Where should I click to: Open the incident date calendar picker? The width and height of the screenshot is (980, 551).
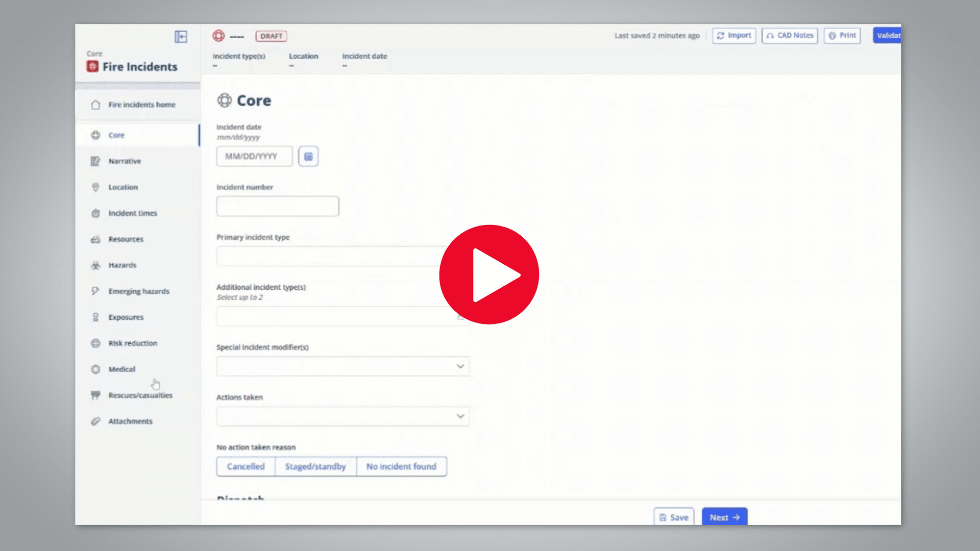click(x=308, y=157)
